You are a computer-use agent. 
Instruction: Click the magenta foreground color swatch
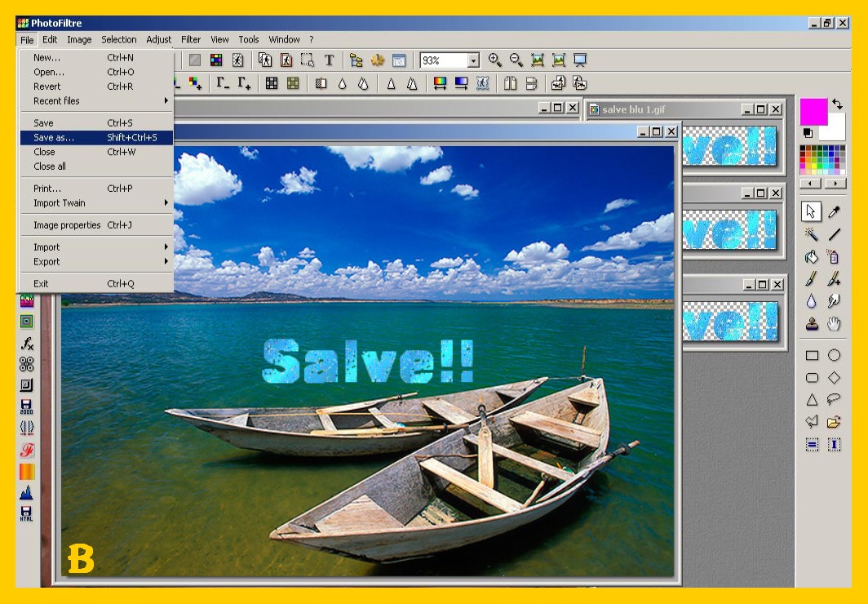coord(813,111)
